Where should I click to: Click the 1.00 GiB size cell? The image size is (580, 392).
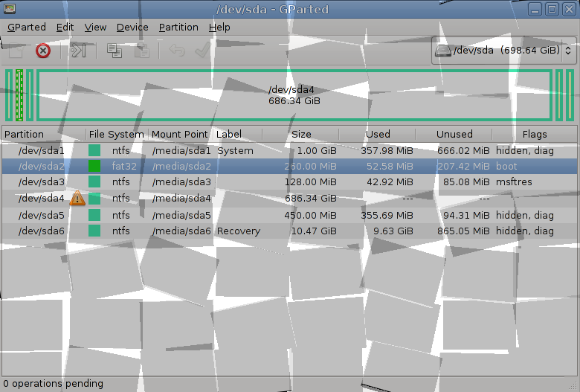click(x=317, y=151)
